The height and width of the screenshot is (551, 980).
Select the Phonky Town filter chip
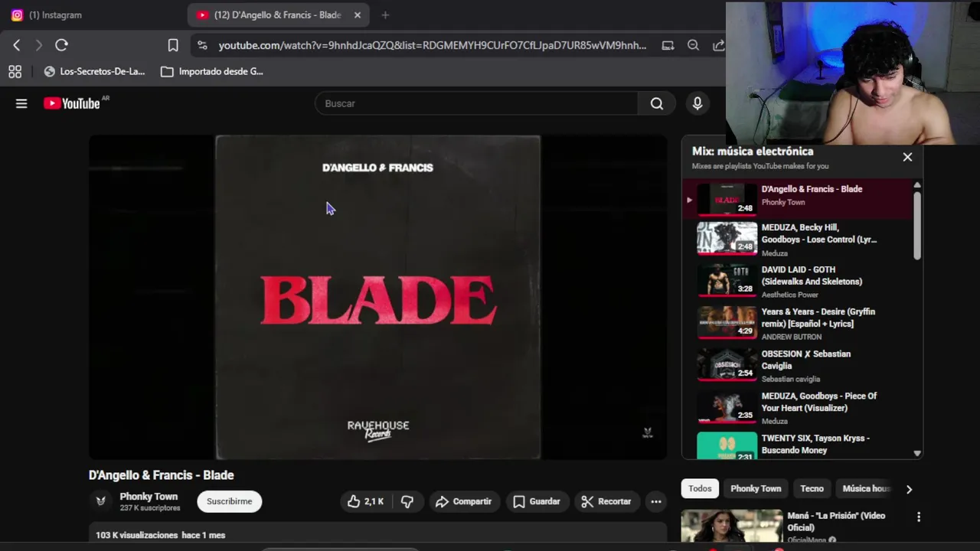pos(756,488)
